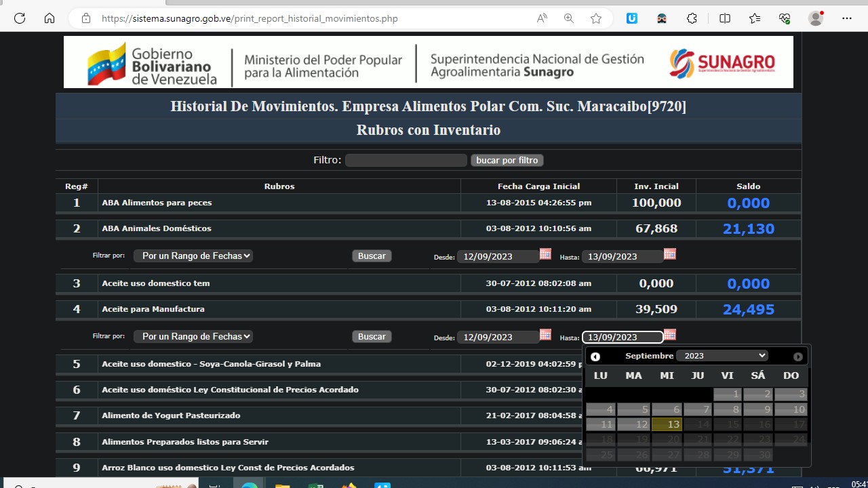Pick September 1 in the calendar
Screen dimensions: 868x488
click(727, 394)
